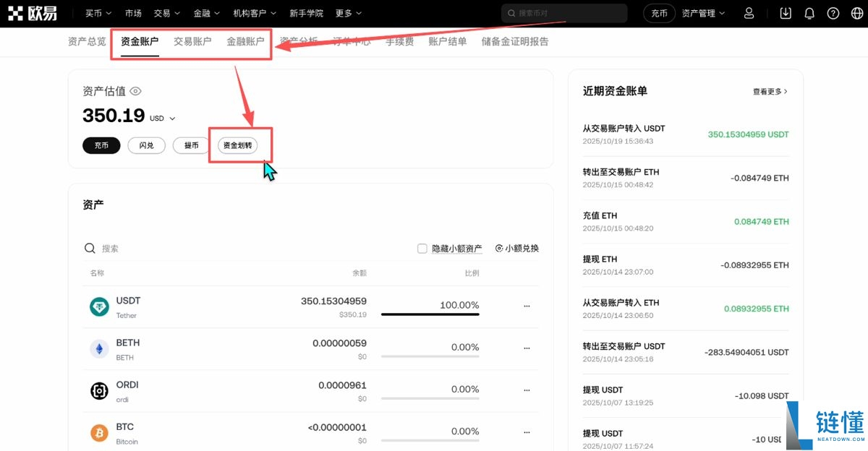Enable the 隐藏小额资产 checkbox
868x451 pixels.
422,248
